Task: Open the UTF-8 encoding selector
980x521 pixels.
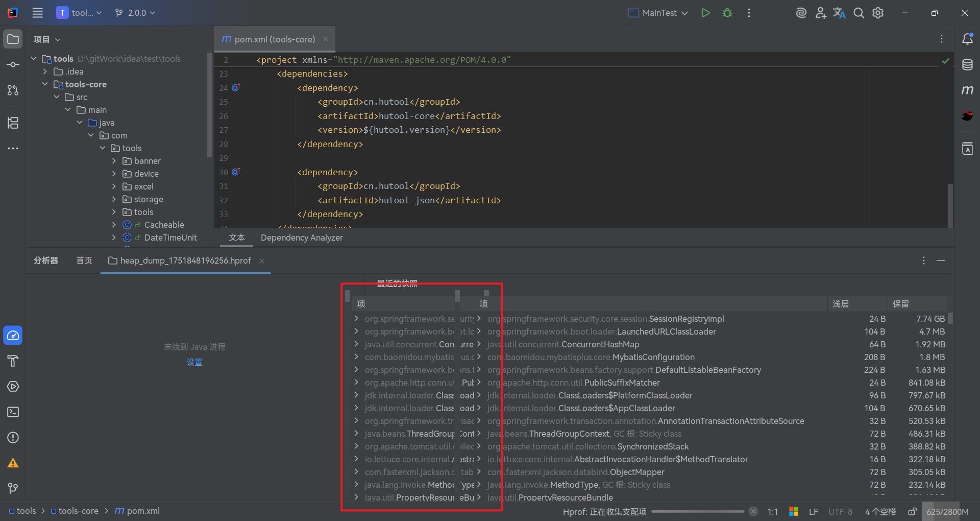Action: [x=840, y=511]
